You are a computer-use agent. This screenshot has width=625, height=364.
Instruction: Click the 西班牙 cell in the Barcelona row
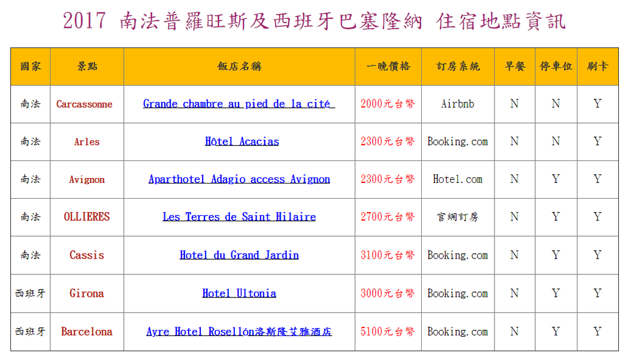coord(31,332)
